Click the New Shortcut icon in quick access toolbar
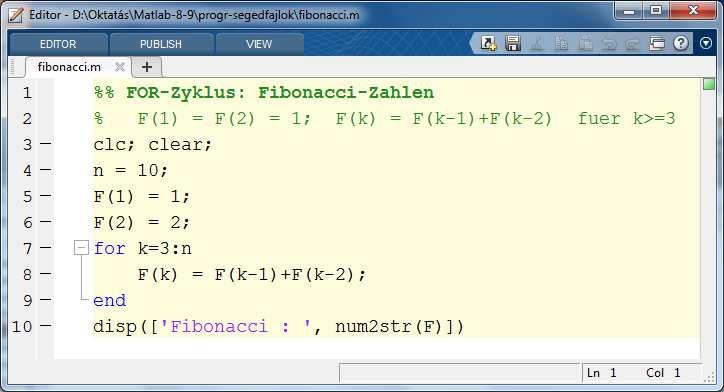Screen dimensions: 724x392 [x=488, y=43]
